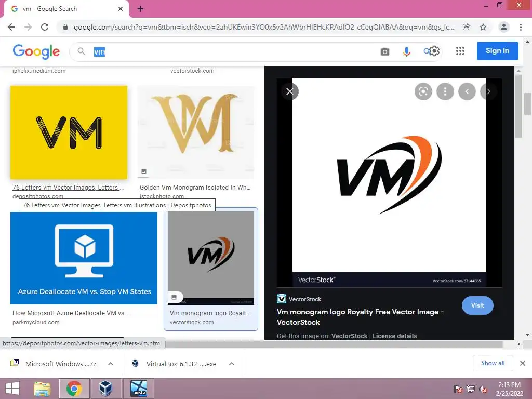Image resolution: width=532 pixels, height=399 pixels.
Task: Click VectorStock source name in preview
Action: tap(304, 299)
